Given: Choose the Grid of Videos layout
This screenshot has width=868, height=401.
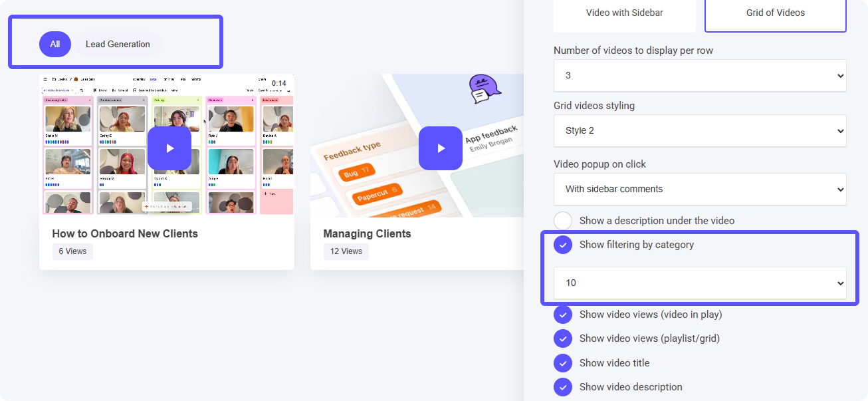Looking at the screenshot, I should pyautogui.click(x=775, y=13).
